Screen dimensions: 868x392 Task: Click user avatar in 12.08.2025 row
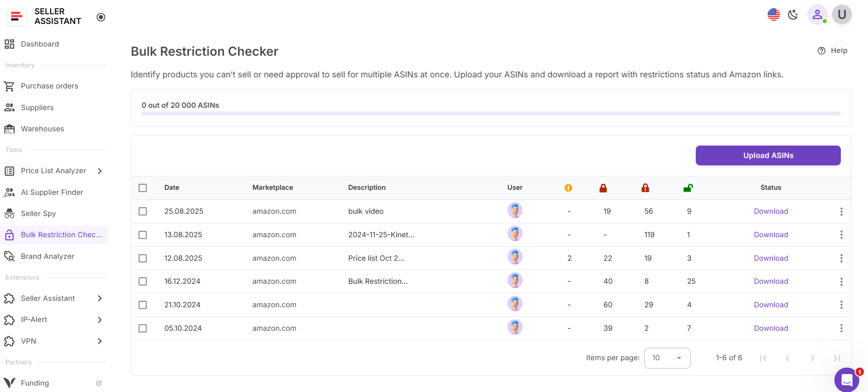click(x=515, y=257)
